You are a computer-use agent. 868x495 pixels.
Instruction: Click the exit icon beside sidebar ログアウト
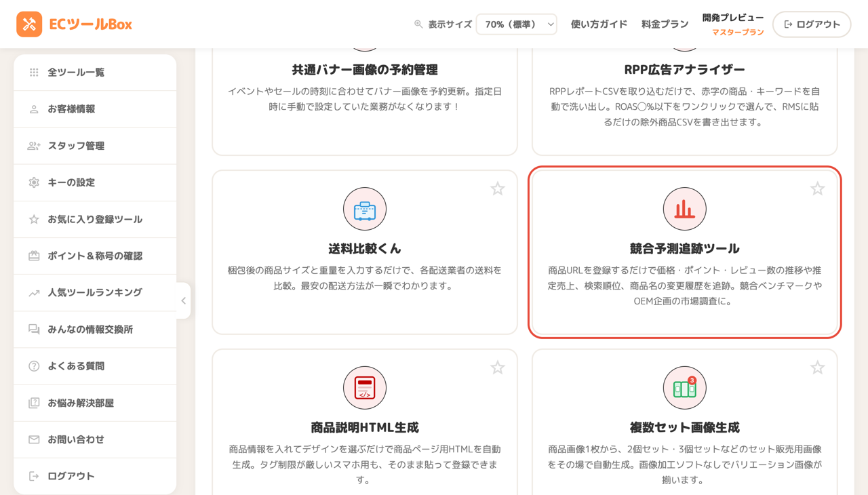pyautogui.click(x=34, y=476)
